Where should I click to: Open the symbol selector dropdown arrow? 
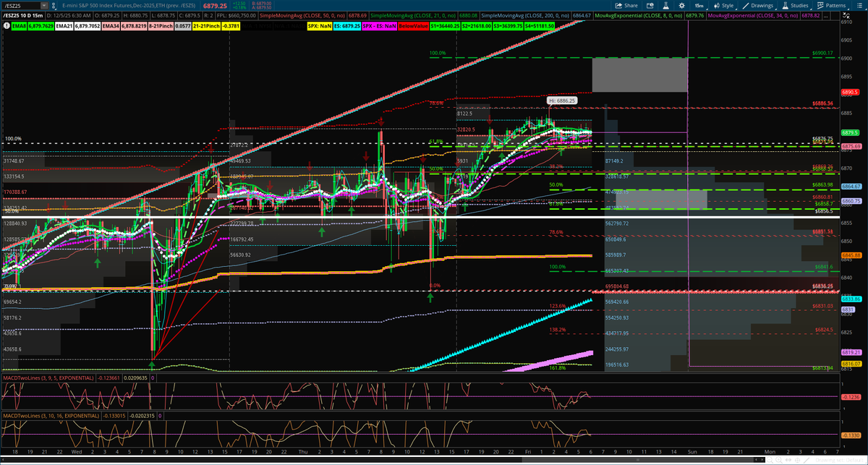coord(44,6)
